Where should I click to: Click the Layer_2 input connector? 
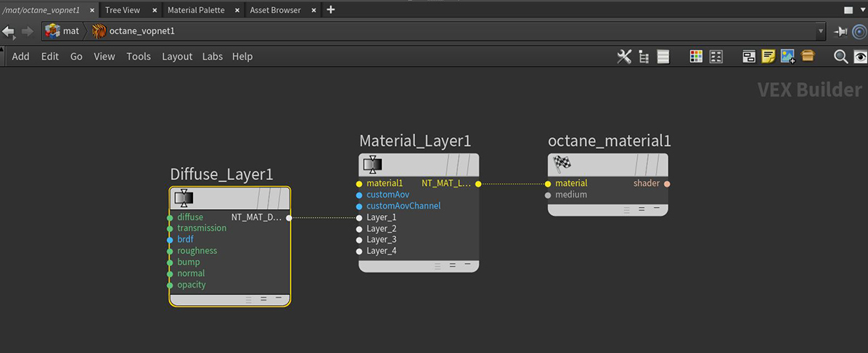(x=359, y=229)
